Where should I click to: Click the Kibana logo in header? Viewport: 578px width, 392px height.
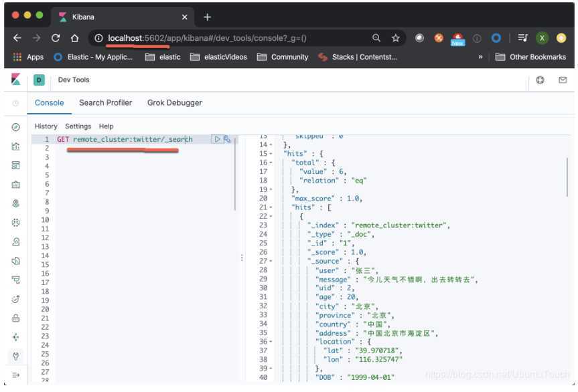click(16, 80)
